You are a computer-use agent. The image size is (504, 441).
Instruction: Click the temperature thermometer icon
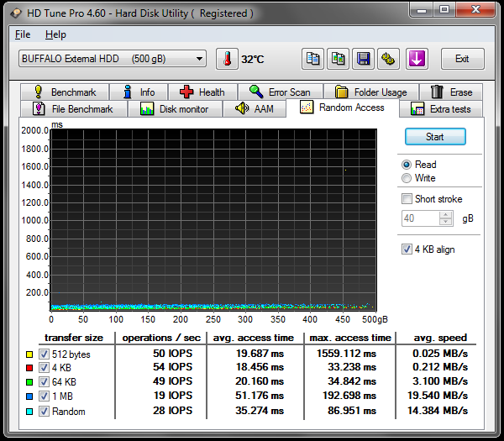(x=227, y=59)
